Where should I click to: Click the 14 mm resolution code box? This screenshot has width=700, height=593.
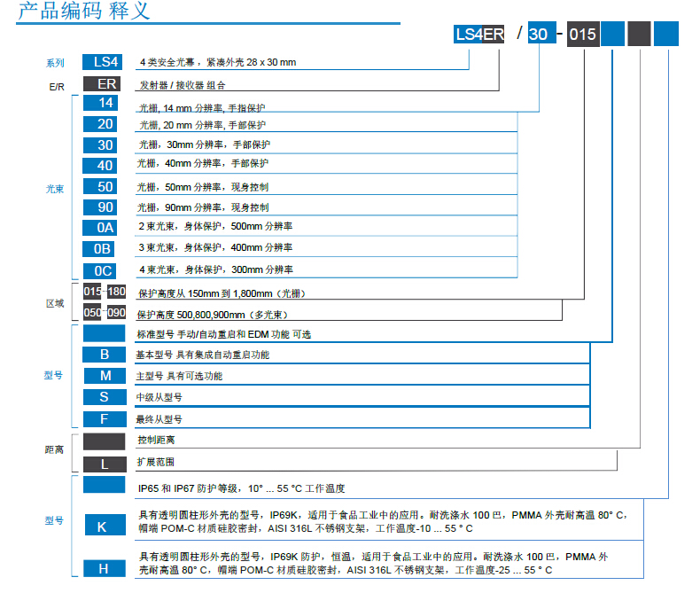coord(105,104)
